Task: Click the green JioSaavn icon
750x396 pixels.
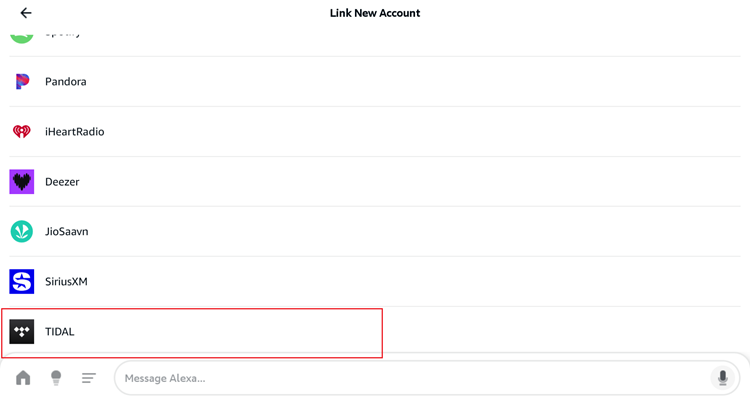Action: coord(22,231)
